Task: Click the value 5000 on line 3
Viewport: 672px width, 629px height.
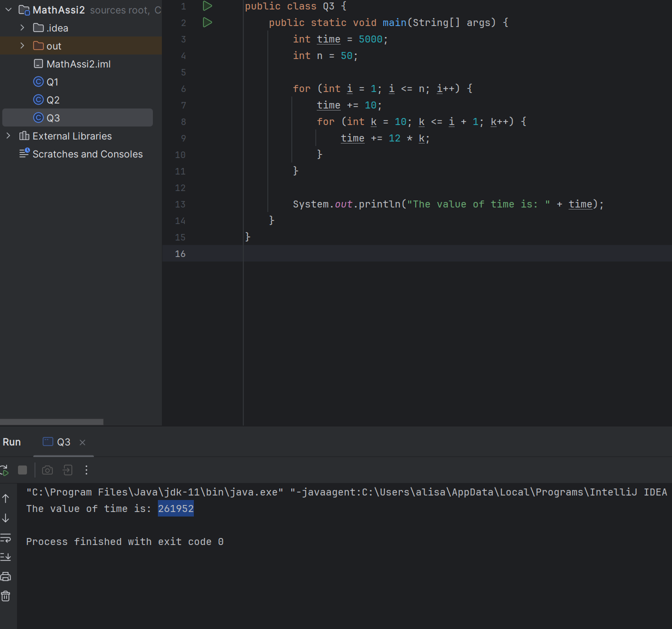Action: (x=370, y=39)
